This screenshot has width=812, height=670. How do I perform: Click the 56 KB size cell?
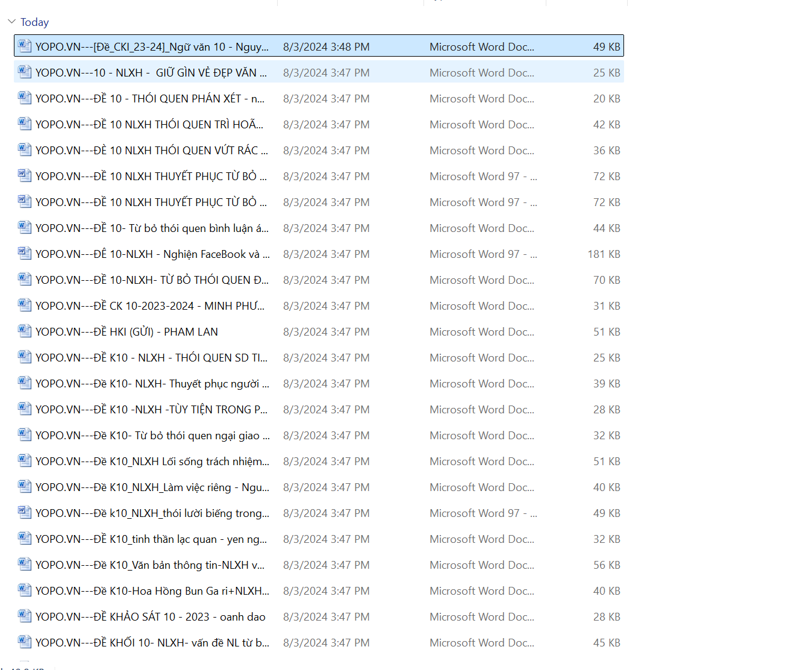(x=607, y=565)
